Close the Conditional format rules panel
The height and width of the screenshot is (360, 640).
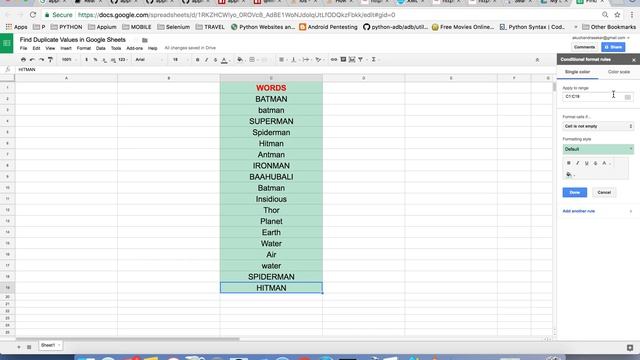click(633, 60)
